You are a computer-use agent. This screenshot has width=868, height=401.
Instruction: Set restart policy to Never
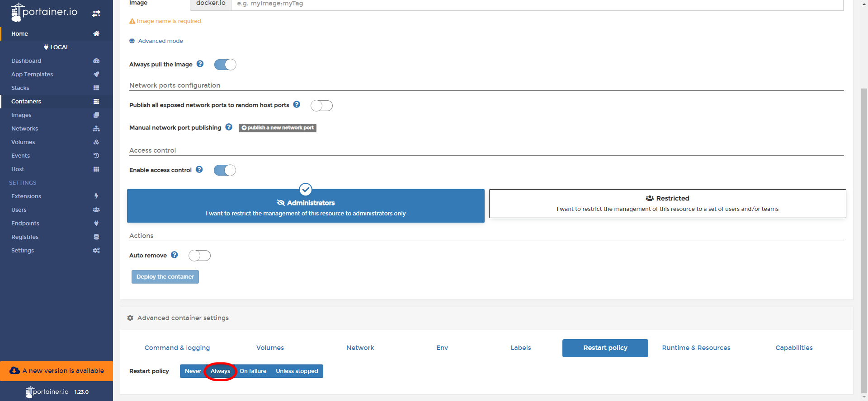pyautogui.click(x=193, y=371)
